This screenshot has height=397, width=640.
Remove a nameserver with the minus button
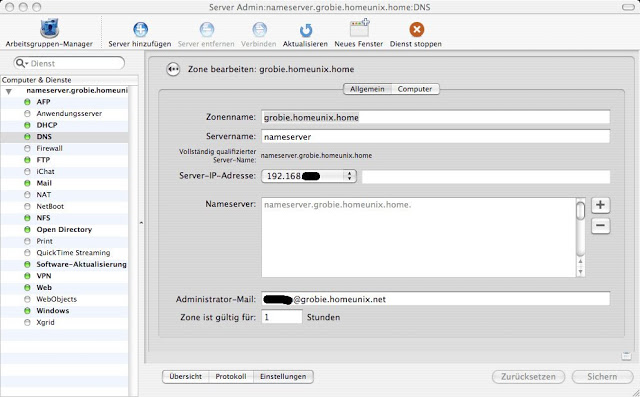coord(600,225)
